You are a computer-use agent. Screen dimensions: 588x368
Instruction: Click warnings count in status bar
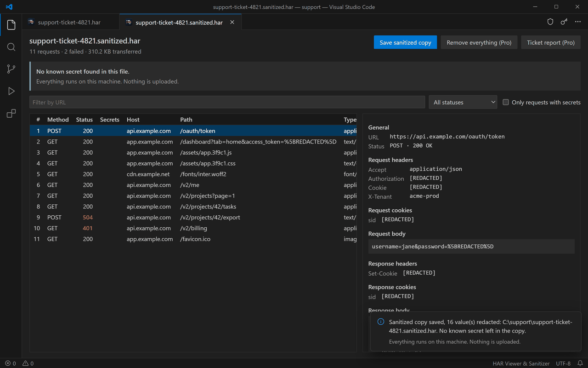point(28,363)
